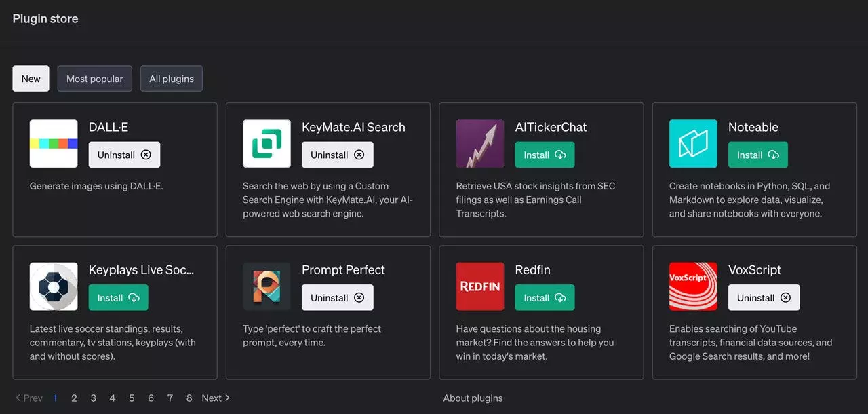Switch to the Most popular tab

click(x=95, y=79)
